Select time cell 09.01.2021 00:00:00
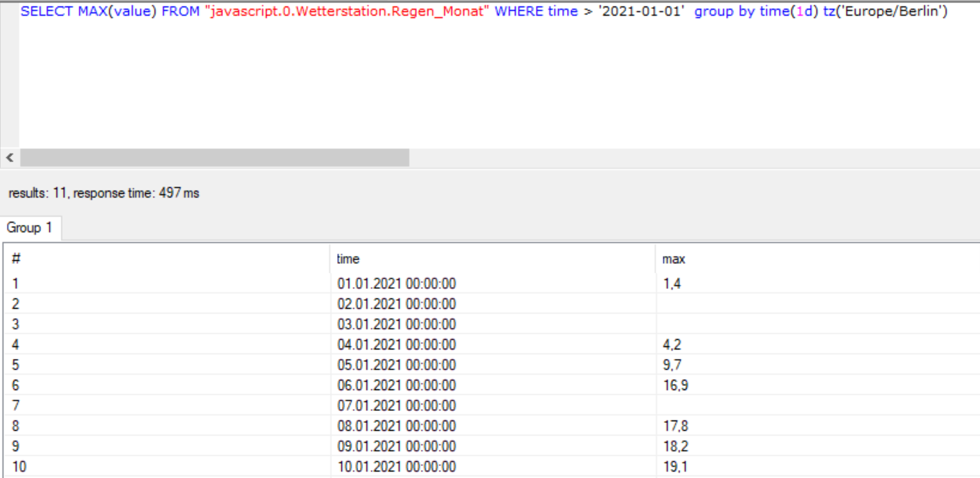 396,446
